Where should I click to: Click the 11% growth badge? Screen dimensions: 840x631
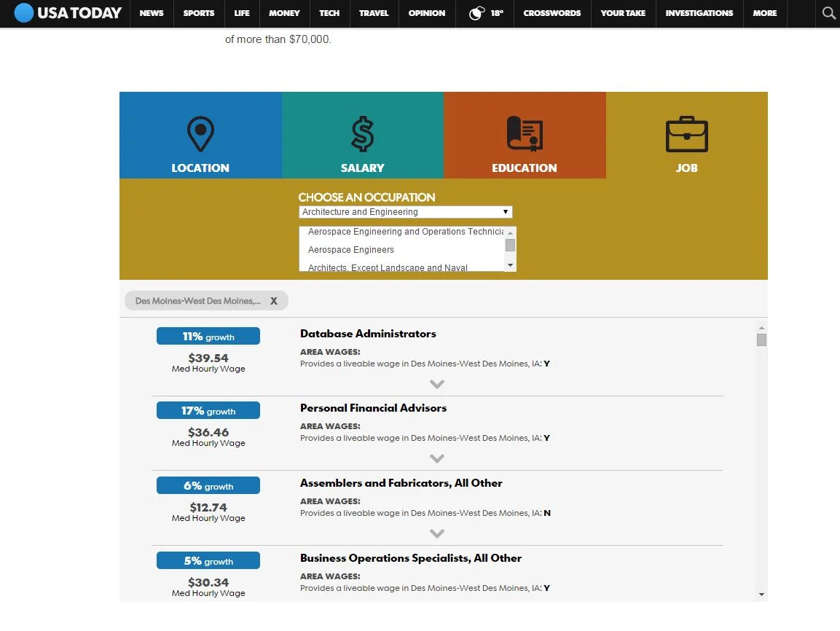coord(208,337)
